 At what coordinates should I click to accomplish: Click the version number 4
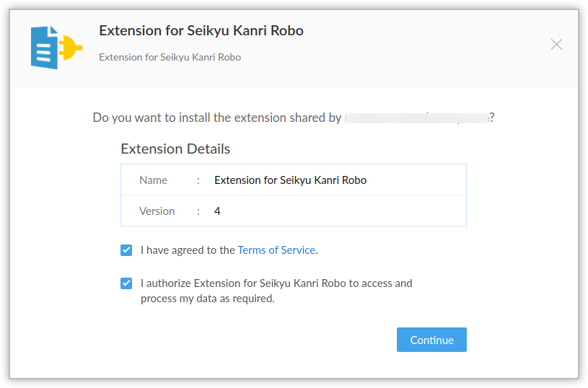[217, 211]
